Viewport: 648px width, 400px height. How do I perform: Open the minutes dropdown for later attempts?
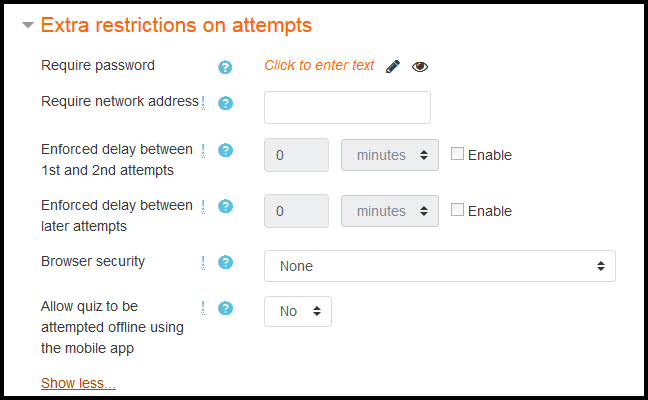(x=390, y=211)
